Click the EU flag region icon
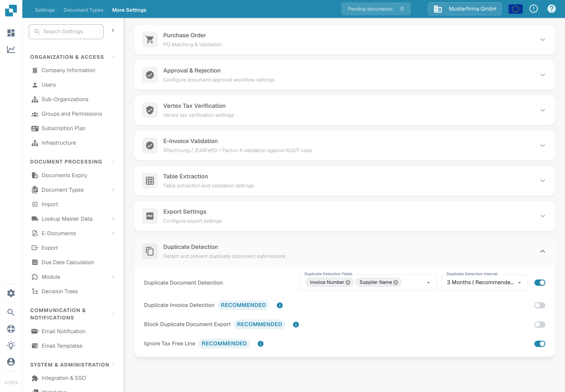The image size is (565, 392). (515, 9)
